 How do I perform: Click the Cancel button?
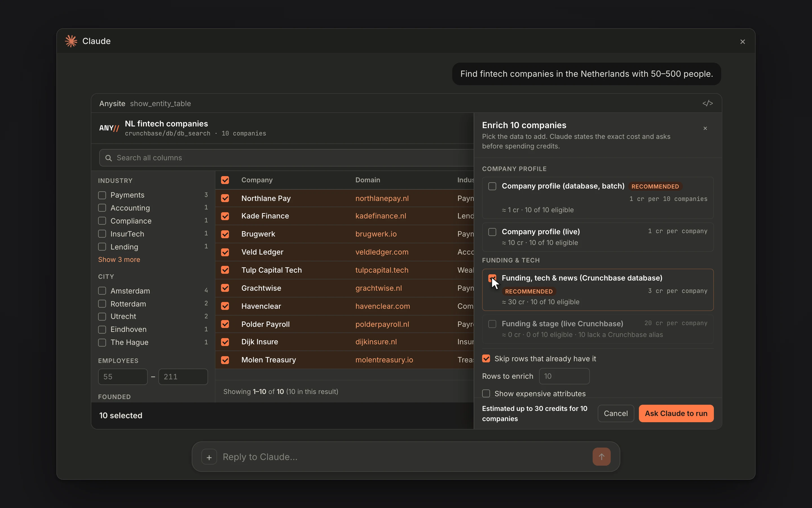click(x=616, y=413)
